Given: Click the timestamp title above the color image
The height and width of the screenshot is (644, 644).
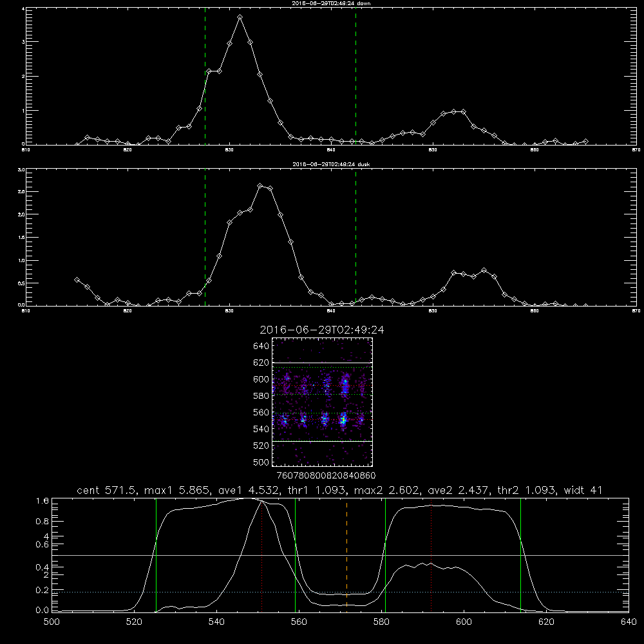Looking at the screenshot, I should [x=322, y=330].
